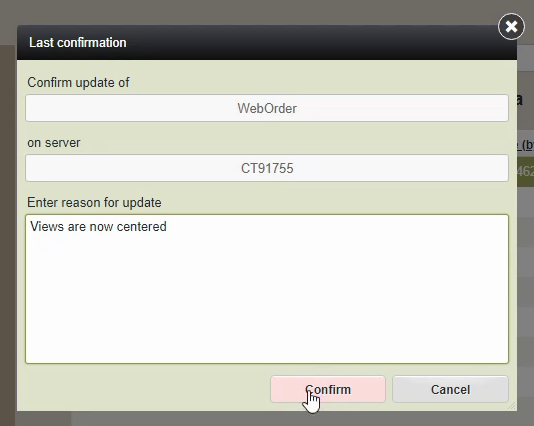Click the Last confirmation title text

(x=78, y=43)
